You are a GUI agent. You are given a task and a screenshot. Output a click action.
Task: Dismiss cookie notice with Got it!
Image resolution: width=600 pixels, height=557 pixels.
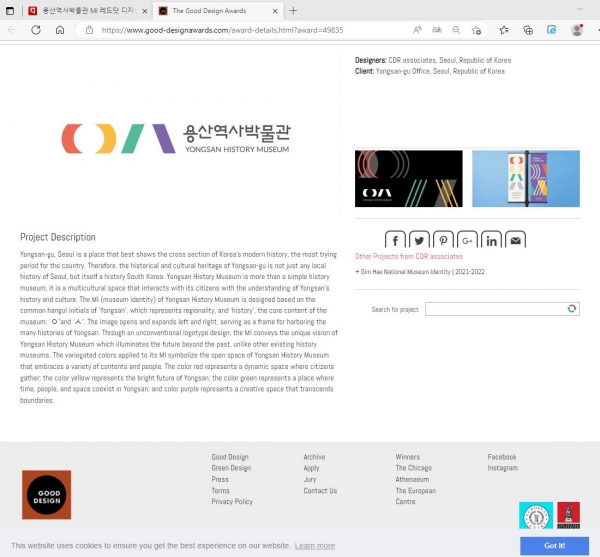pos(554,546)
